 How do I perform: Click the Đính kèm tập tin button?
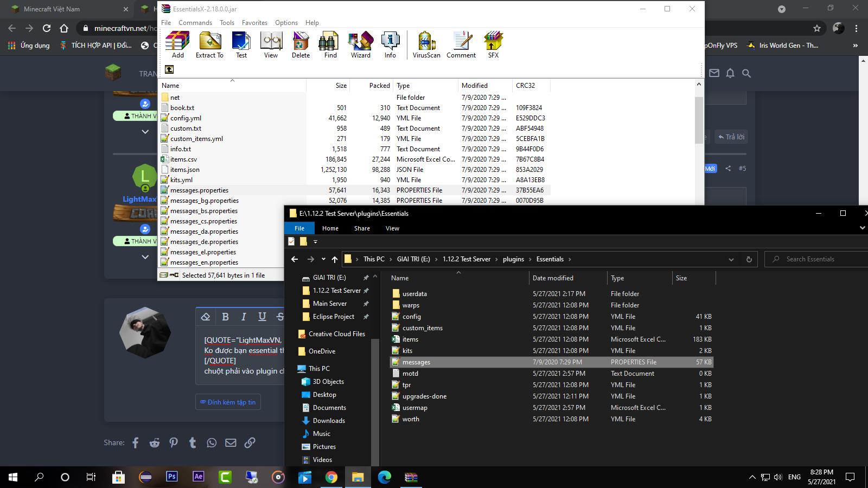tap(228, 402)
